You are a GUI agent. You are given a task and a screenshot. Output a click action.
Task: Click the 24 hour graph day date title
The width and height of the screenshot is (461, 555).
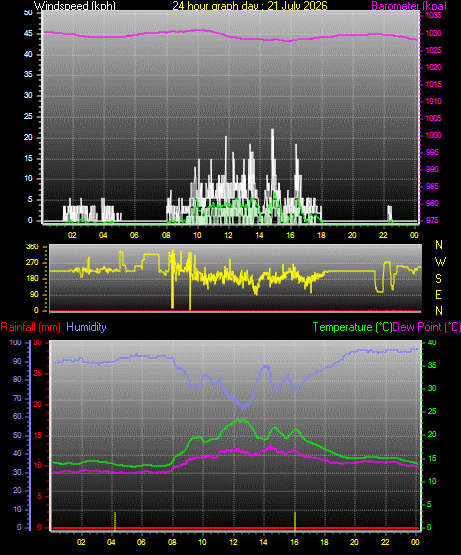click(x=250, y=5)
